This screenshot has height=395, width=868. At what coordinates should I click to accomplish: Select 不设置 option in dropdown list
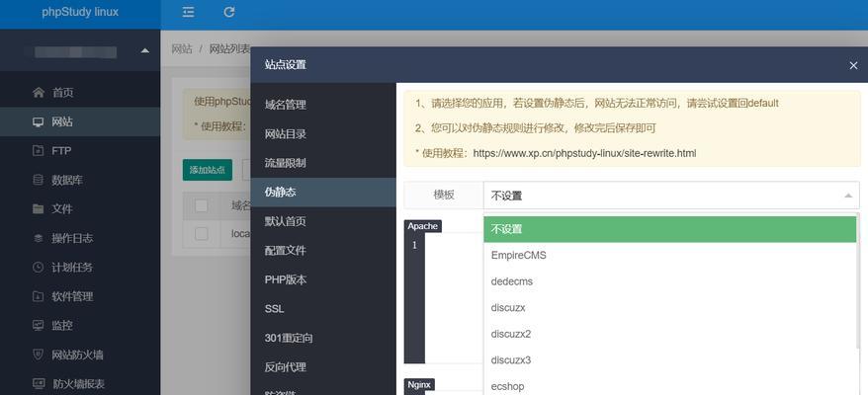tap(670, 229)
